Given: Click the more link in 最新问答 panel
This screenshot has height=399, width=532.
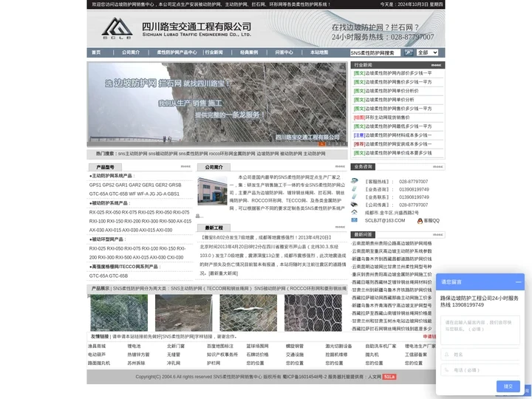Looking at the screenshot, I should tap(437, 235).
